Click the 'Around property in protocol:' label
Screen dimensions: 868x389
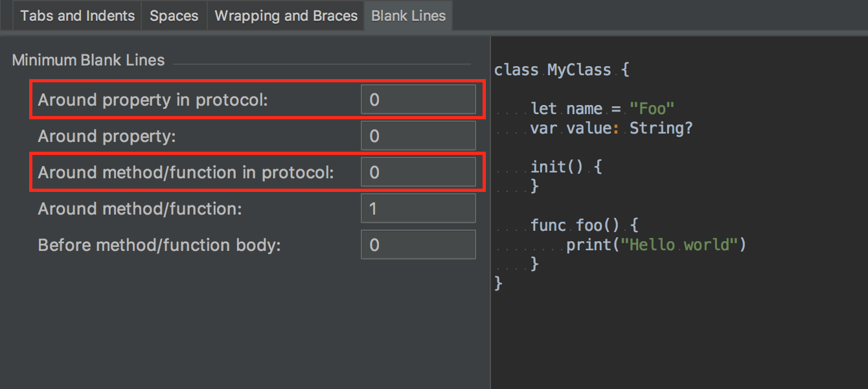pyautogui.click(x=153, y=100)
